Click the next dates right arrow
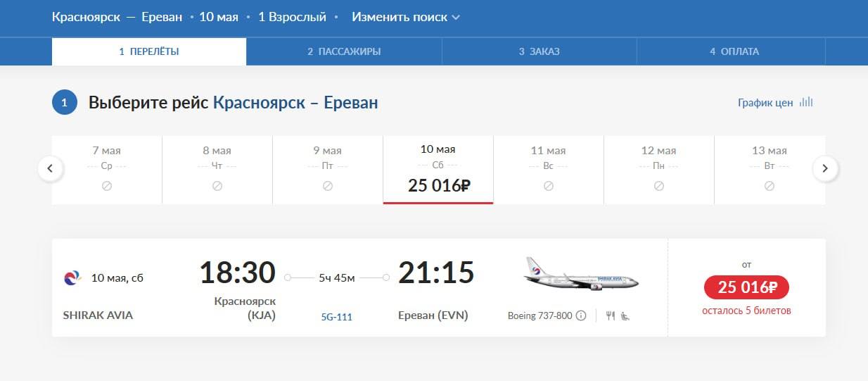The image size is (868, 381). (x=825, y=169)
